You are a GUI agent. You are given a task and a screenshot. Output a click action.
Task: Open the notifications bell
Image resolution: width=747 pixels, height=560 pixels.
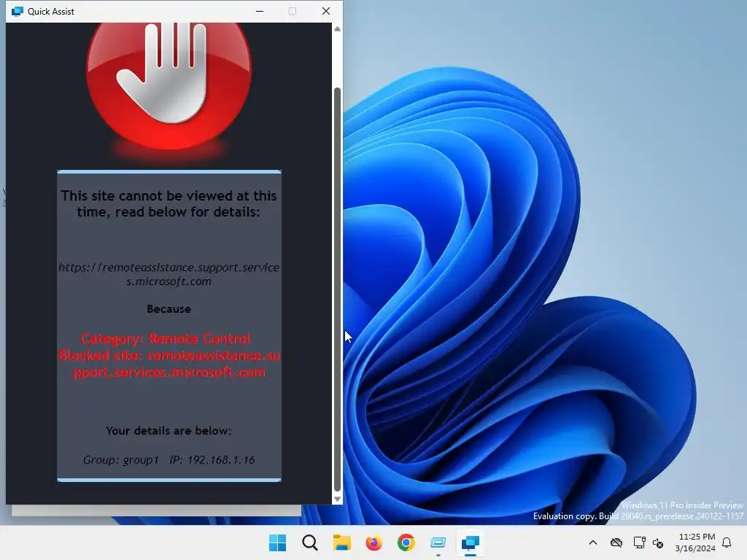[727, 542]
